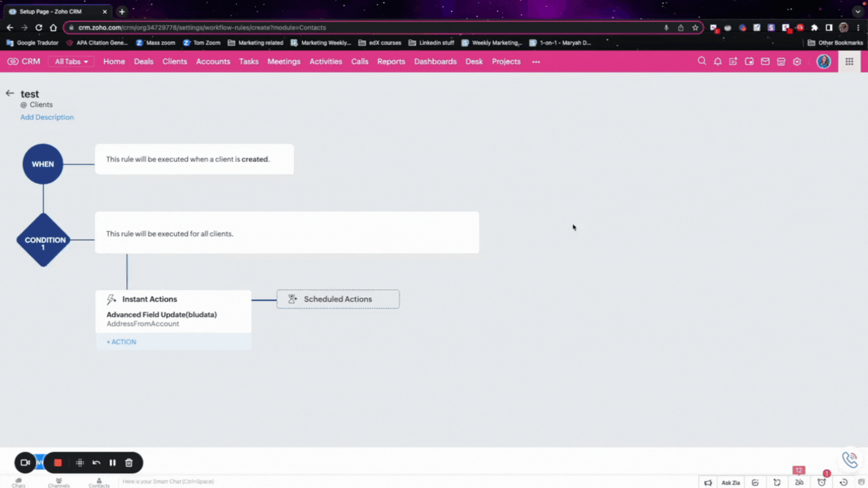This screenshot has height=488, width=868.
Task: Click the reminders alarm icon
Action: coord(821,482)
